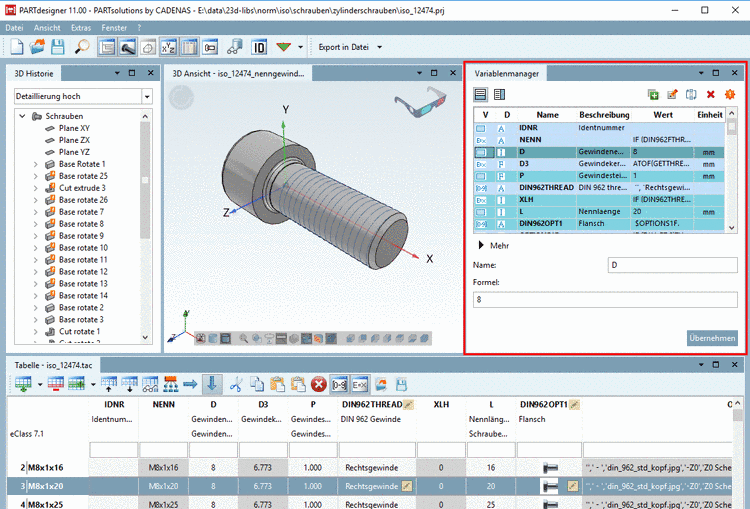Viewport: 750px width, 509px height.
Task: Open the Detaillierung hoch dropdown
Action: (x=146, y=96)
